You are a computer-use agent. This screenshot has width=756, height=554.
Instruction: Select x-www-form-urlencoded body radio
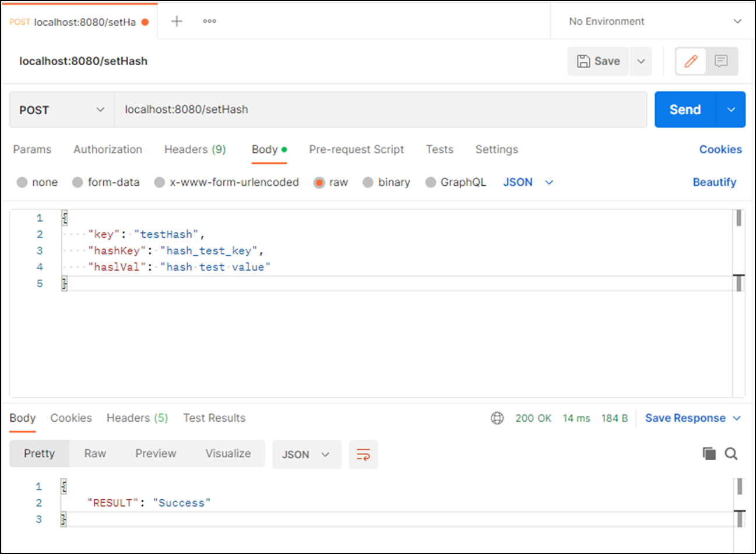point(159,182)
